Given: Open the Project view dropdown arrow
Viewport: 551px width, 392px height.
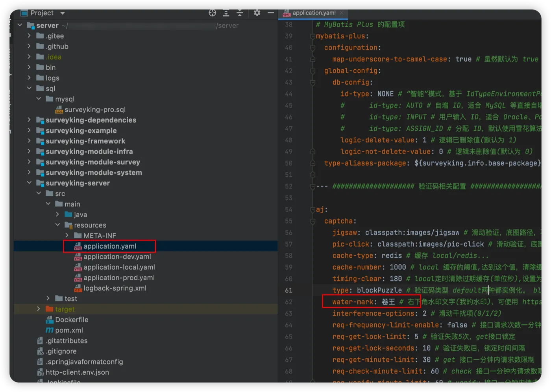Looking at the screenshot, I should point(63,13).
